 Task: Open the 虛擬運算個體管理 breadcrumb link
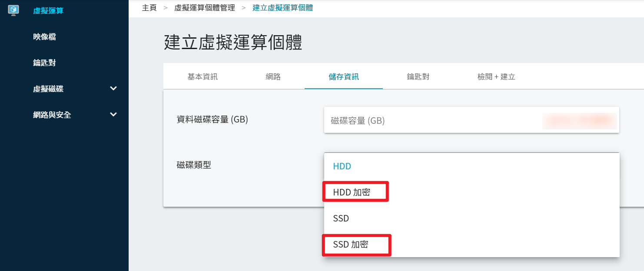[x=205, y=8]
